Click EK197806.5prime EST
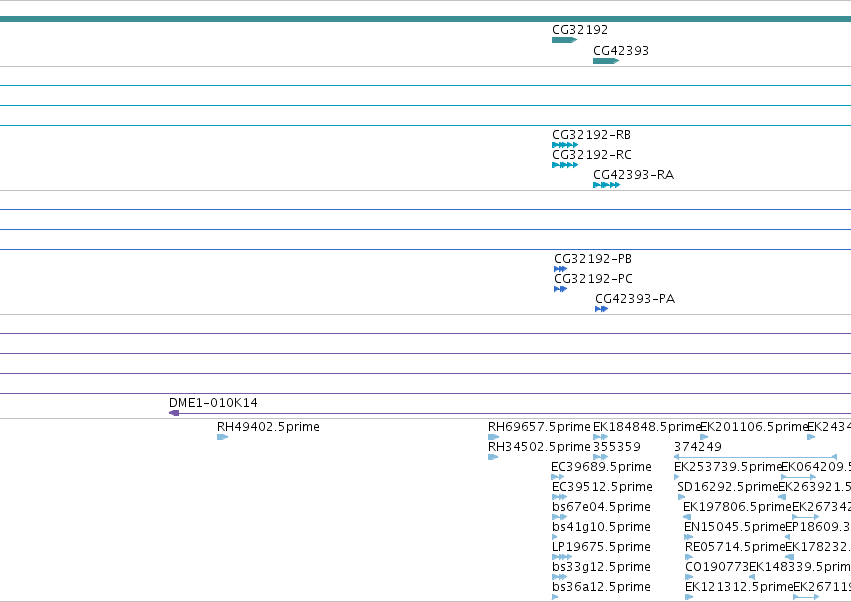This screenshot has width=851, height=602. click(x=737, y=507)
